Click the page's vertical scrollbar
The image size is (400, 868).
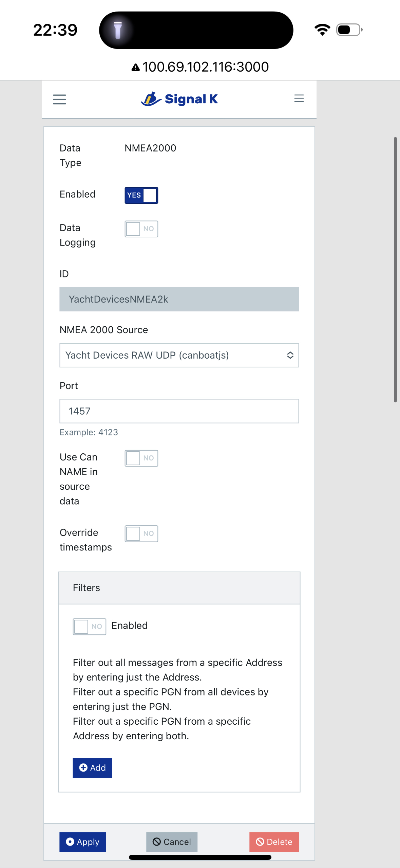click(395, 270)
